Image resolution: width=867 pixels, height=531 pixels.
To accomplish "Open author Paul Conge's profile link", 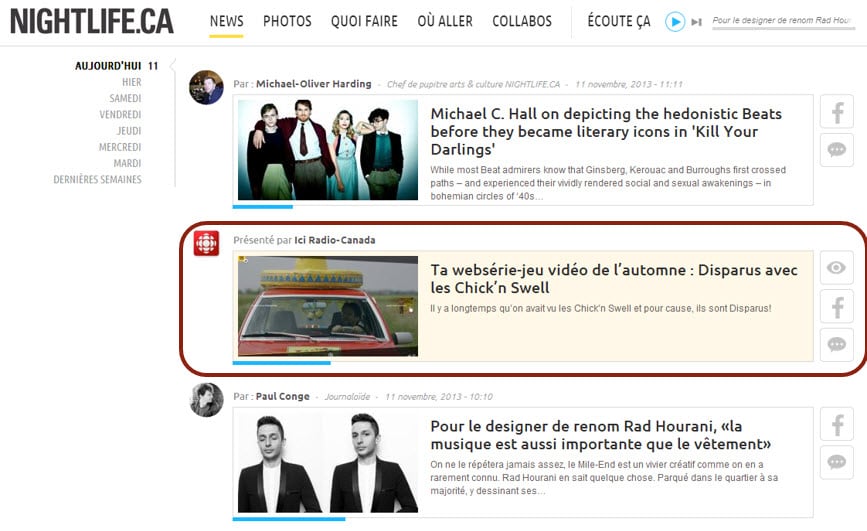I will coord(282,397).
